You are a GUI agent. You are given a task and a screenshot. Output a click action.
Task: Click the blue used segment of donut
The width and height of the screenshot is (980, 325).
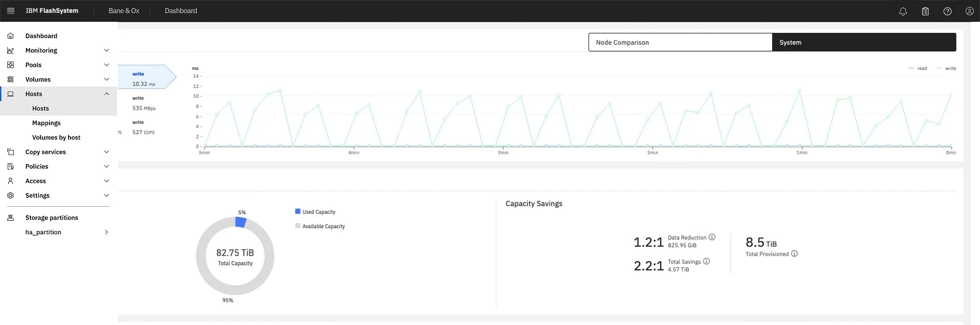[241, 222]
